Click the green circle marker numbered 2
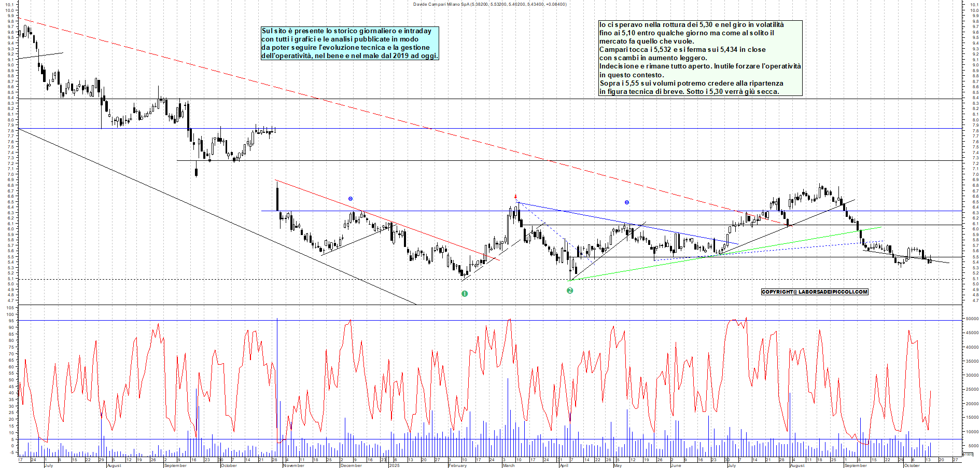This screenshot has width=980, height=468. pyautogui.click(x=570, y=291)
